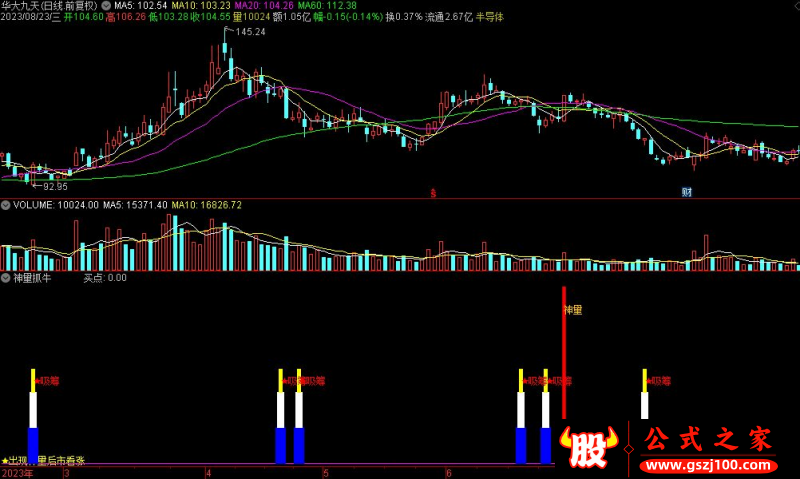Click the 145.24 high price label
800x479 pixels.
coord(250,32)
